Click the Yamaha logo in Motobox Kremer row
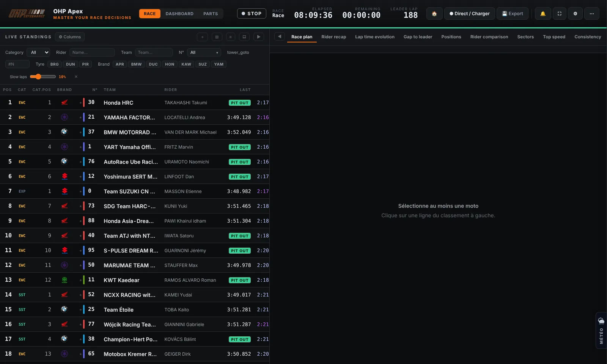607x364 pixels. [64, 354]
